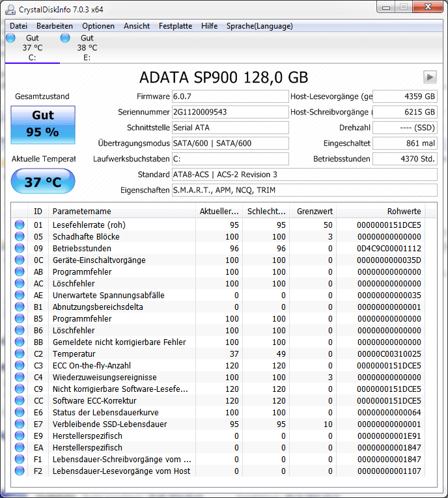448x498 pixels.
Task: Open the Hilfe menu
Action: pos(210,26)
